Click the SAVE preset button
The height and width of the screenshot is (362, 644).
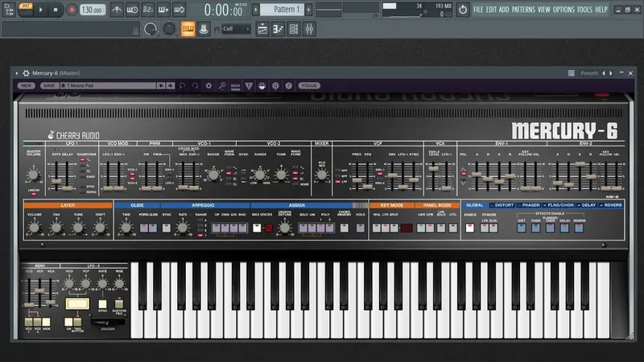pyautogui.click(x=49, y=85)
